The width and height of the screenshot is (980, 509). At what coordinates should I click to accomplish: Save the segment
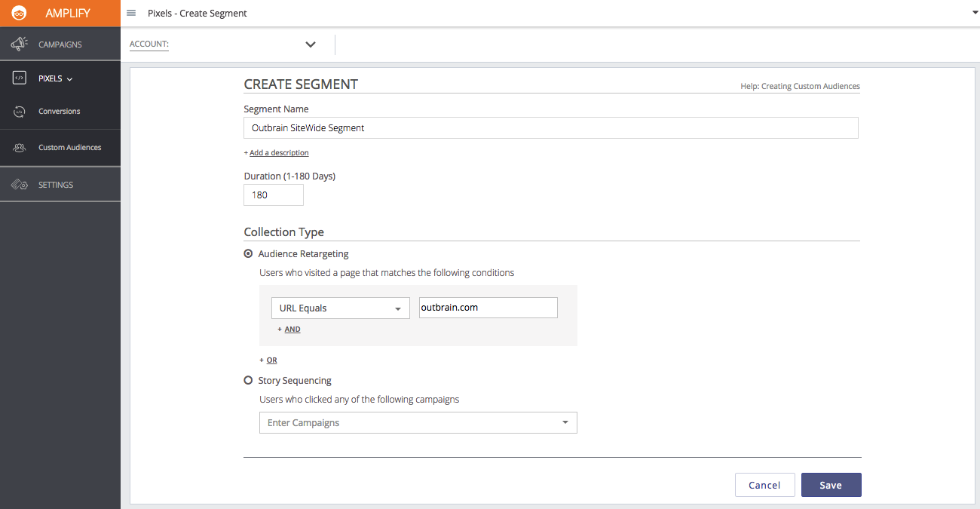(x=831, y=485)
